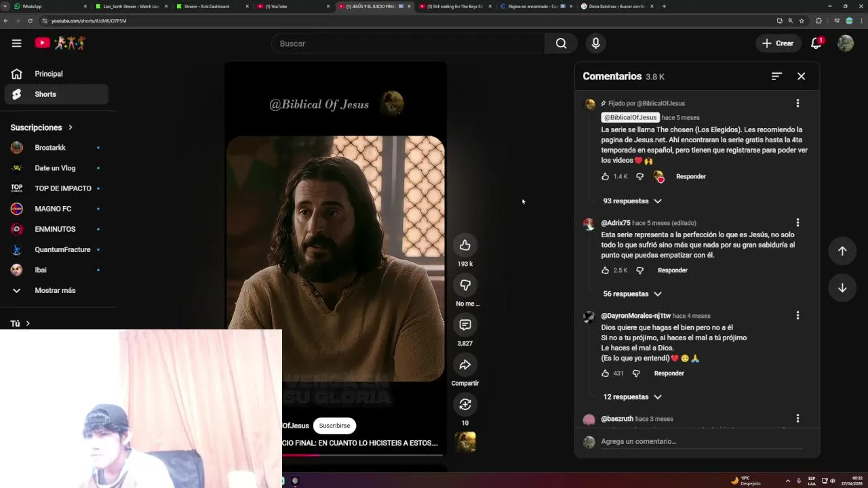Open the @BiblicalOfJesus author badge link
This screenshot has width=868, height=488.
[630, 117]
